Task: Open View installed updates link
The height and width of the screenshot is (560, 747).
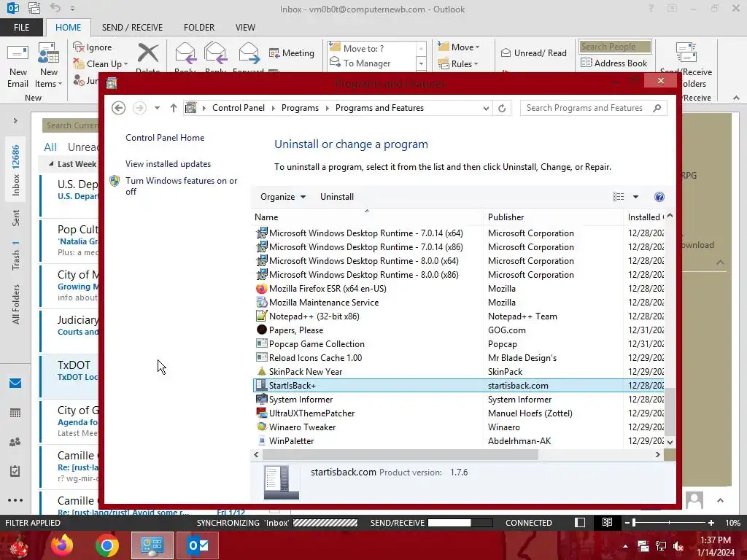Action: pyautogui.click(x=169, y=164)
